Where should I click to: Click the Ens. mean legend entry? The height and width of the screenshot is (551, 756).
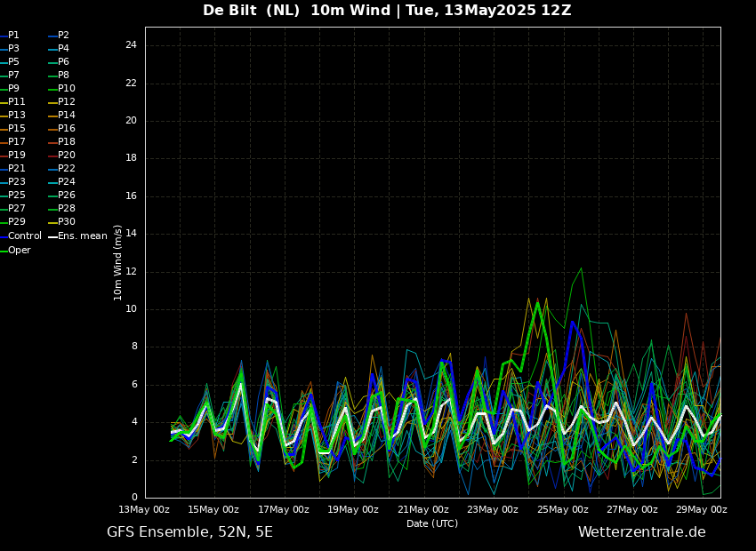click(x=82, y=236)
